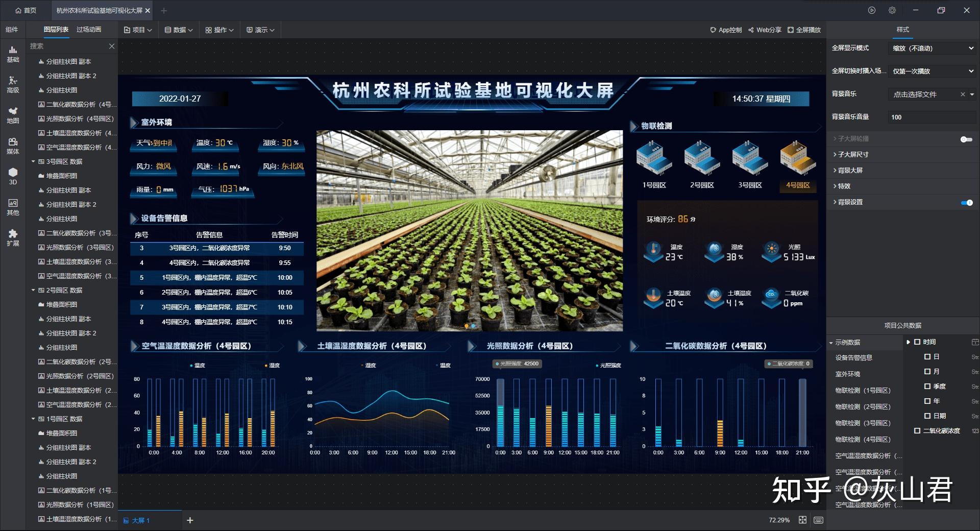Click the fit-to-screen icon beside 72.29%

803,520
